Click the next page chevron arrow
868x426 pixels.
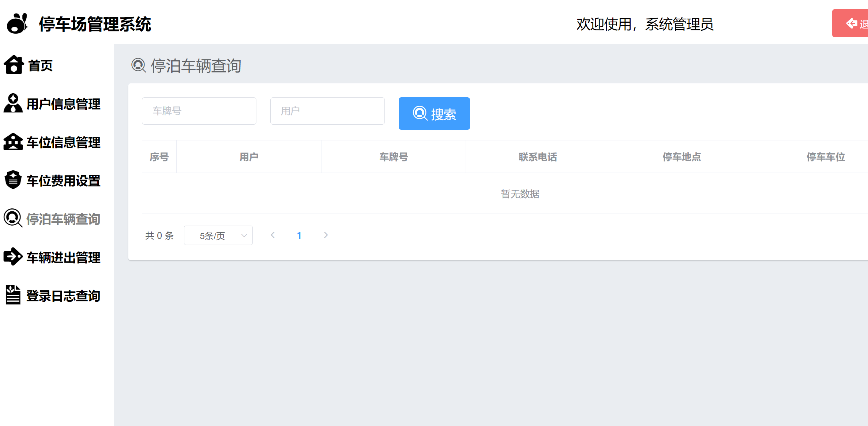326,235
